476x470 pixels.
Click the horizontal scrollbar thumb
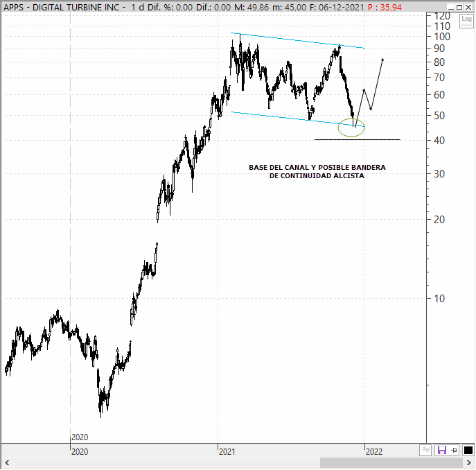[391, 462]
